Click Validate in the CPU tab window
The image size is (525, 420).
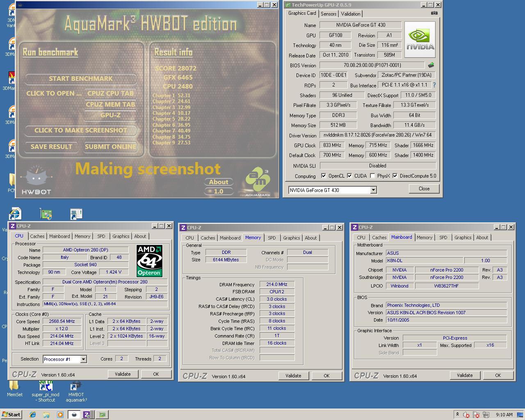(x=123, y=374)
